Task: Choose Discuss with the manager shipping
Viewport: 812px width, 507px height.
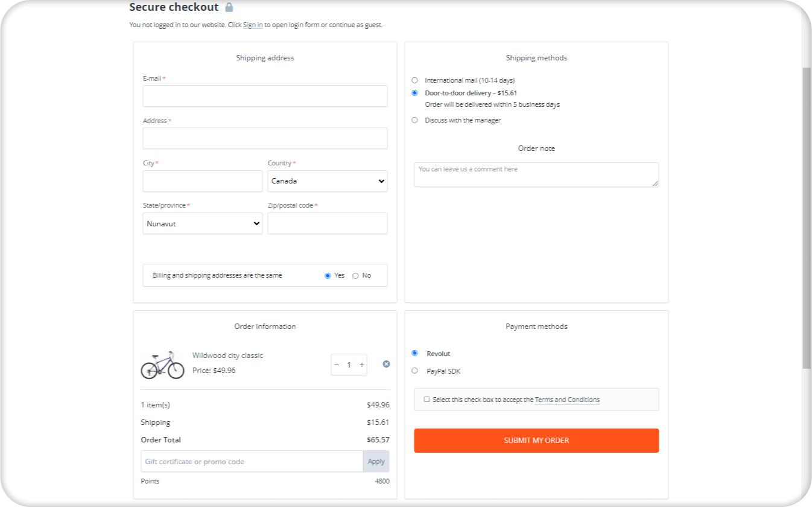Action: click(x=414, y=120)
